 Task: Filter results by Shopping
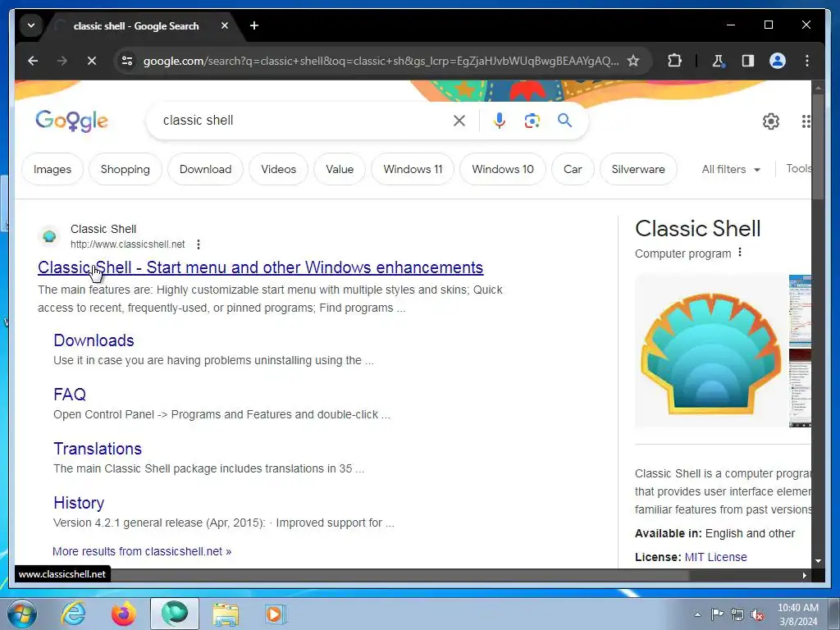pyautogui.click(x=125, y=169)
